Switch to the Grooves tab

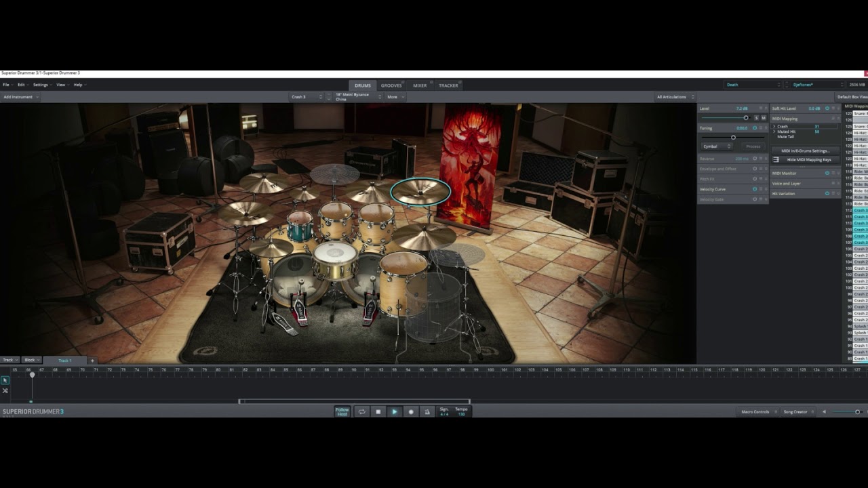click(x=391, y=85)
